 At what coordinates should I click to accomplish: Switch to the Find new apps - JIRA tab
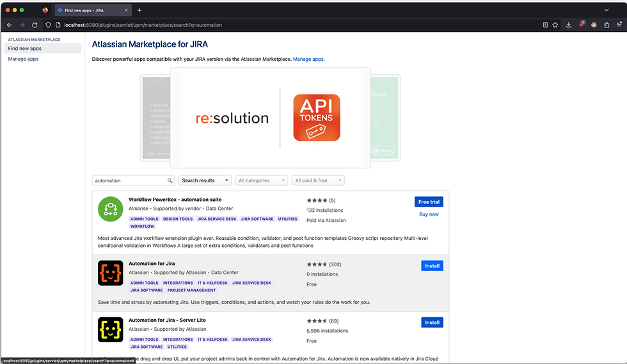click(x=92, y=10)
